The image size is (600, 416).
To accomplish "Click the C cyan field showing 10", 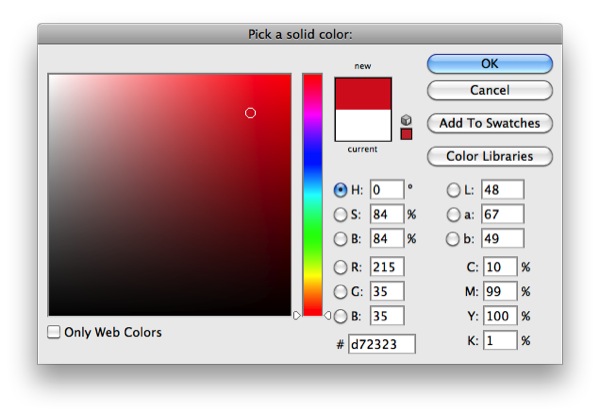I will coord(501,267).
